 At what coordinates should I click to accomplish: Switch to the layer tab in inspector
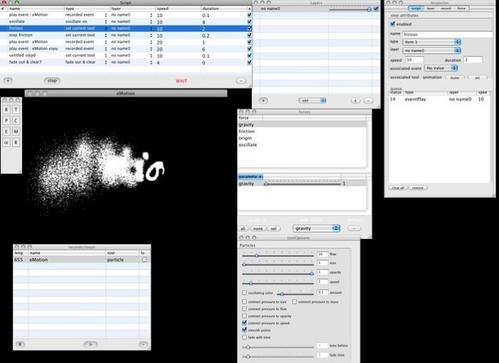click(431, 8)
